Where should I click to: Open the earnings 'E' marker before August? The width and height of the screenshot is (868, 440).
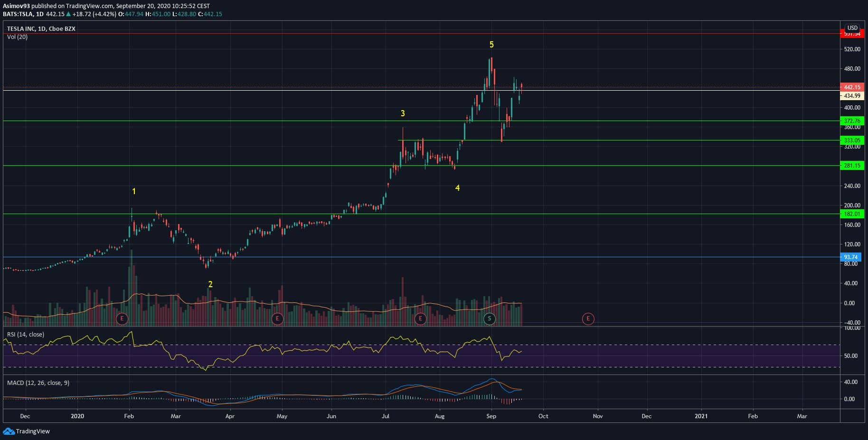pos(420,318)
